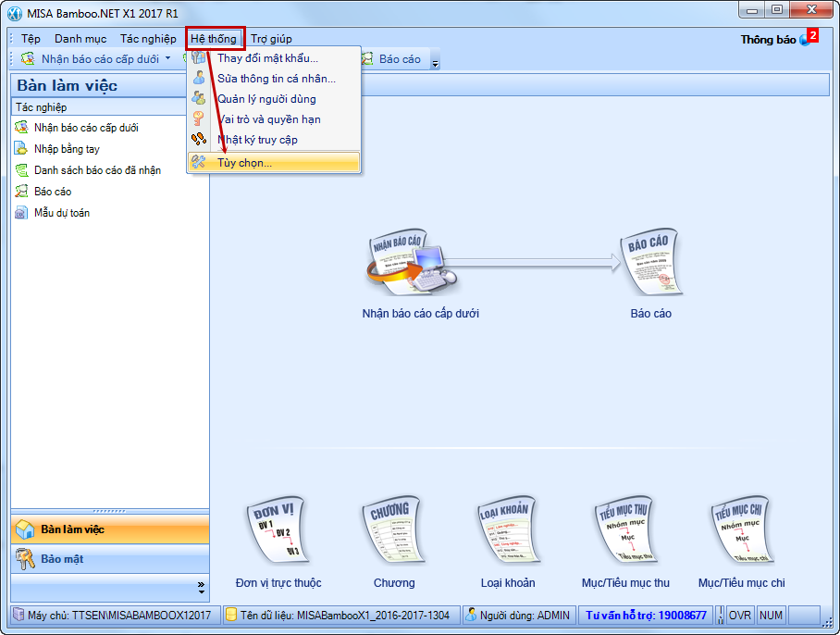Click the Mẫu dự toán sidebar icon
Viewport: 840px width, 635px height.
pyautogui.click(x=21, y=213)
